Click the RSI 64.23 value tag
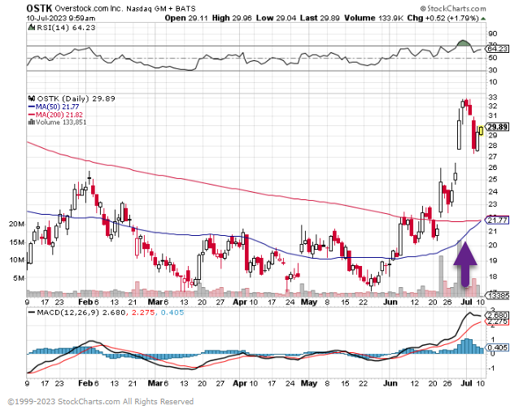Viewport: 532px width, 410px height. [x=497, y=49]
